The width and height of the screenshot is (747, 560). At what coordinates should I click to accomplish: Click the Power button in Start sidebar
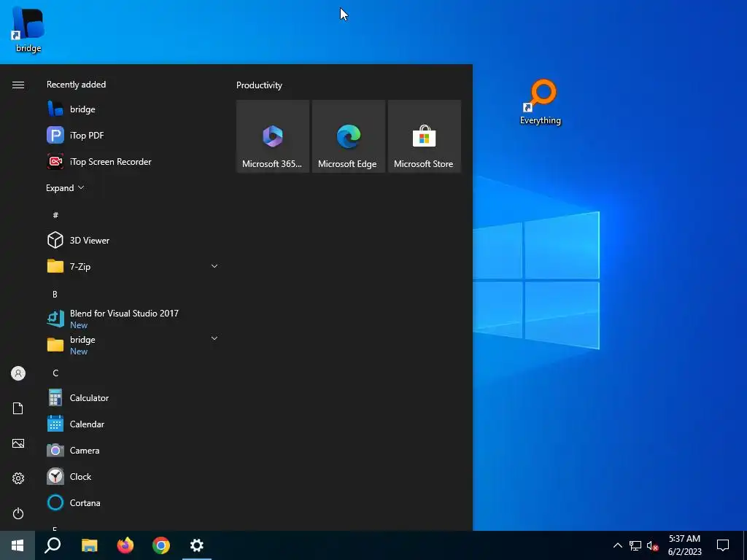(x=18, y=513)
